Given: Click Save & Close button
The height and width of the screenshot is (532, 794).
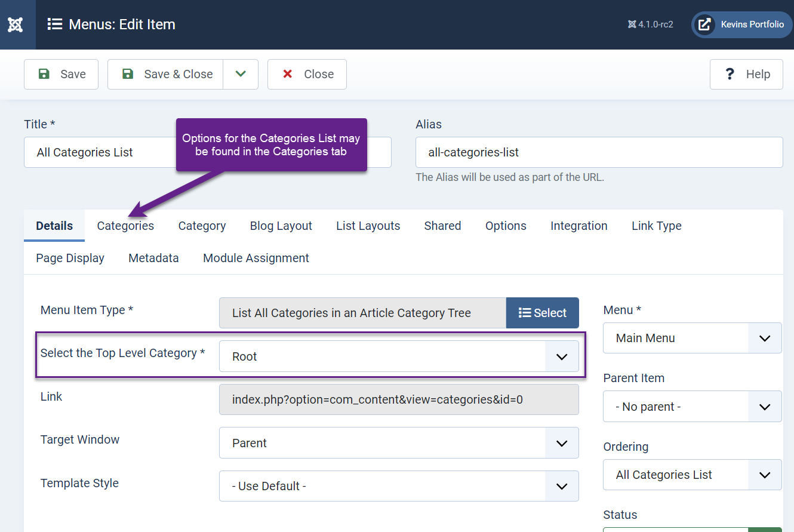Looking at the screenshot, I should [x=165, y=74].
